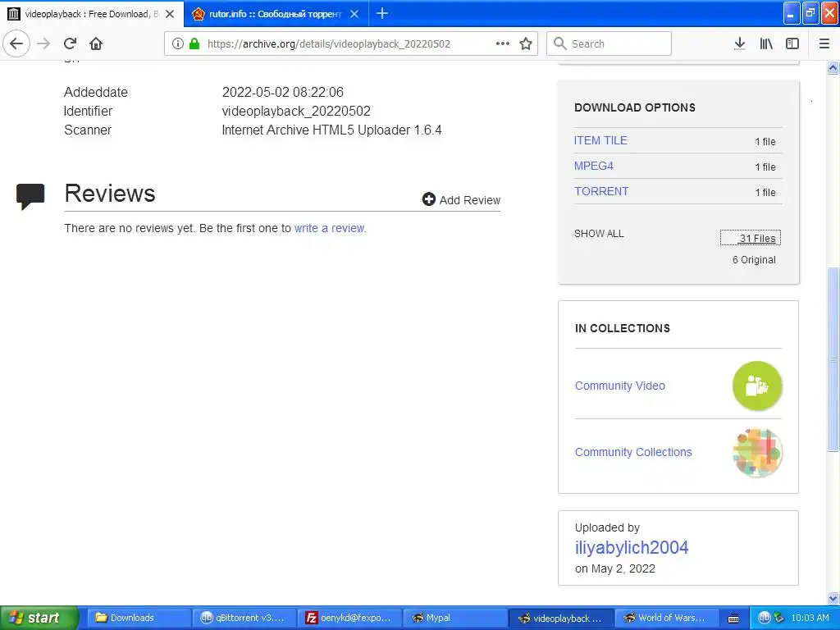The width and height of the screenshot is (840, 630).
Task: Click the Addeddate value 2022-05-02 08:22:06
Action: click(x=283, y=92)
